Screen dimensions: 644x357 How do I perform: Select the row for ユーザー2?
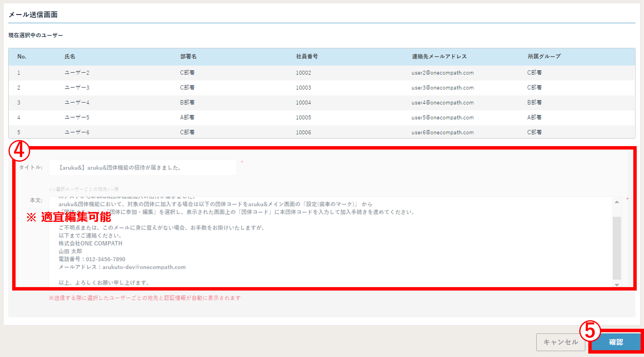(x=77, y=73)
